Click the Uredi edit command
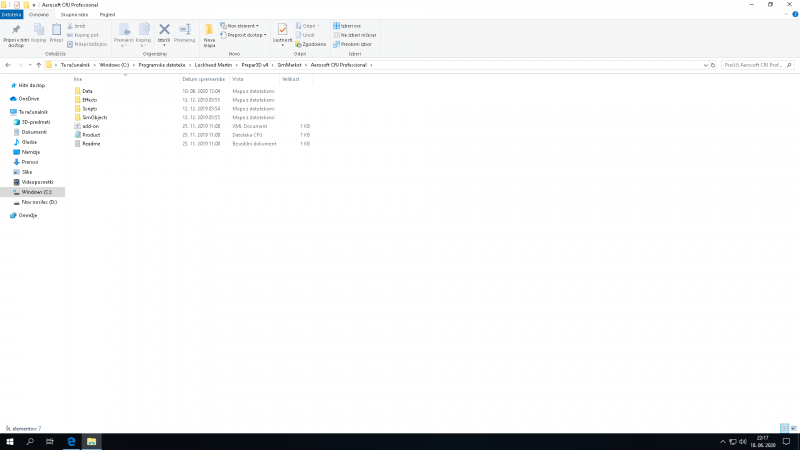Viewport: 800px width, 450px height. click(x=305, y=35)
